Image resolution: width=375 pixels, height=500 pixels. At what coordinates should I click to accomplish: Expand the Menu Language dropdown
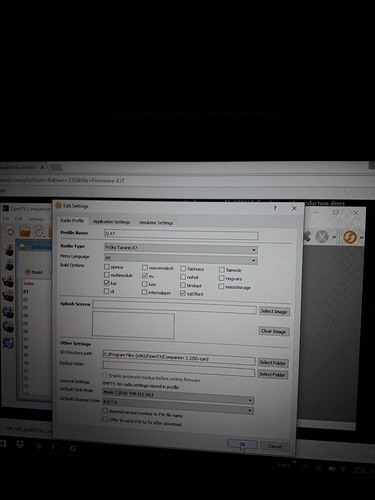pos(181,259)
